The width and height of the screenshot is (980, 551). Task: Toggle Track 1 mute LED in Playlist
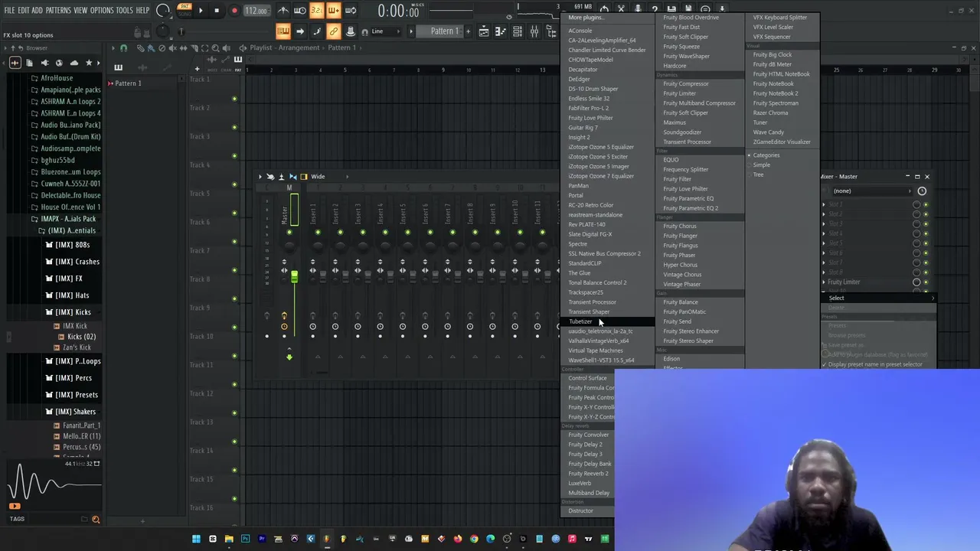[234, 99]
